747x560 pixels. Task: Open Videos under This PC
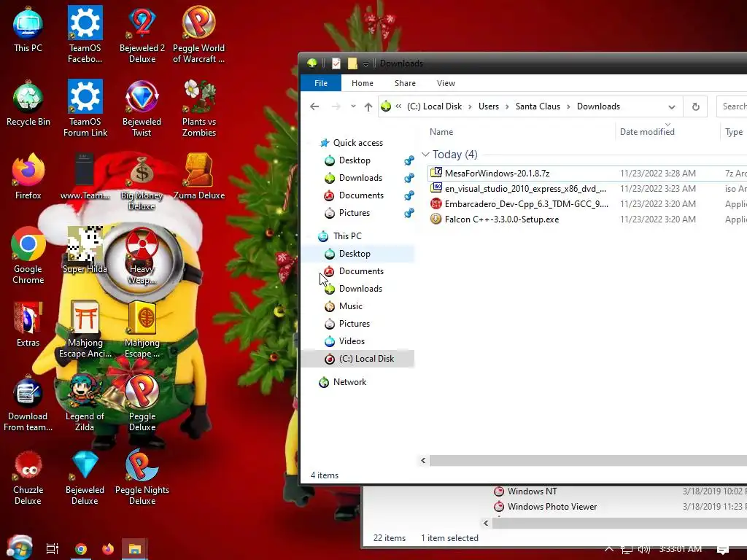tap(352, 341)
